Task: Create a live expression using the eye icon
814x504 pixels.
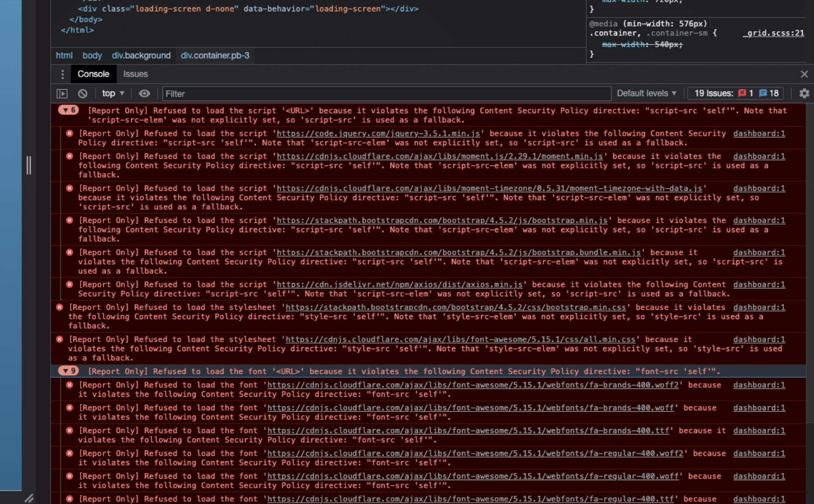Action: coord(144,94)
